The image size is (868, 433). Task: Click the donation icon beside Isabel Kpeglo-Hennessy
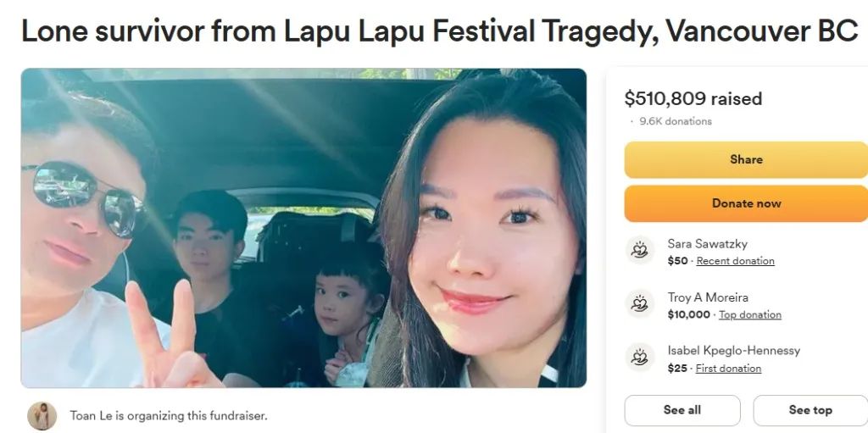(x=639, y=357)
